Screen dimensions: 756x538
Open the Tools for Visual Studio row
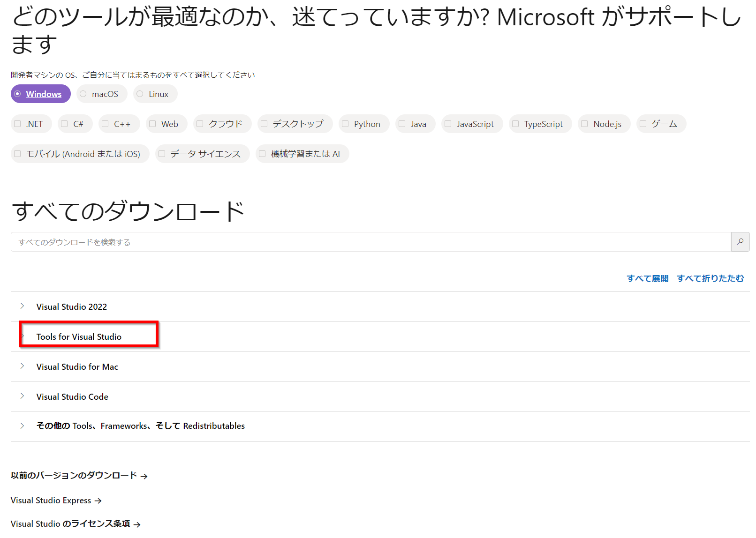380,336
